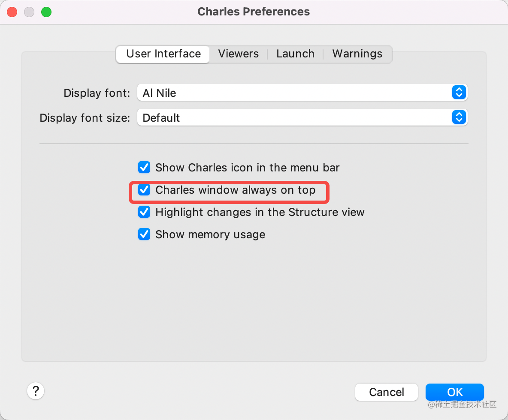
Task: Select the User Interface tab
Action: click(163, 54)
